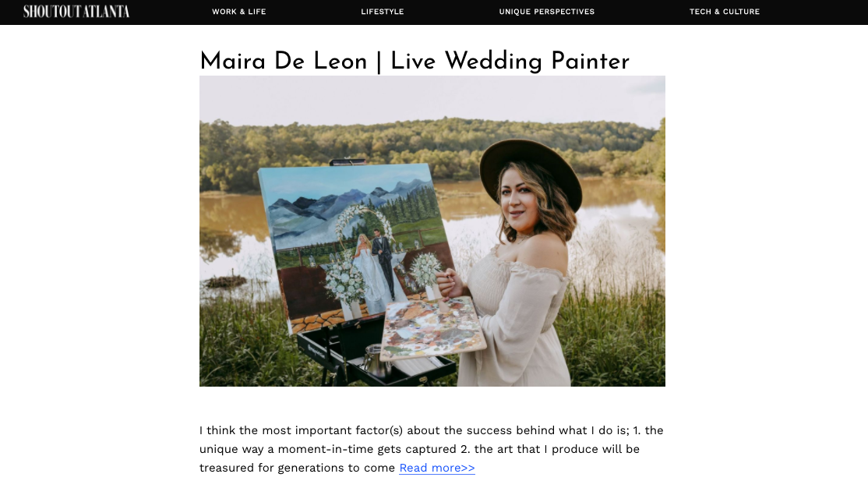
Task: Go to the Lifestyle section
Action: [383, 12]
